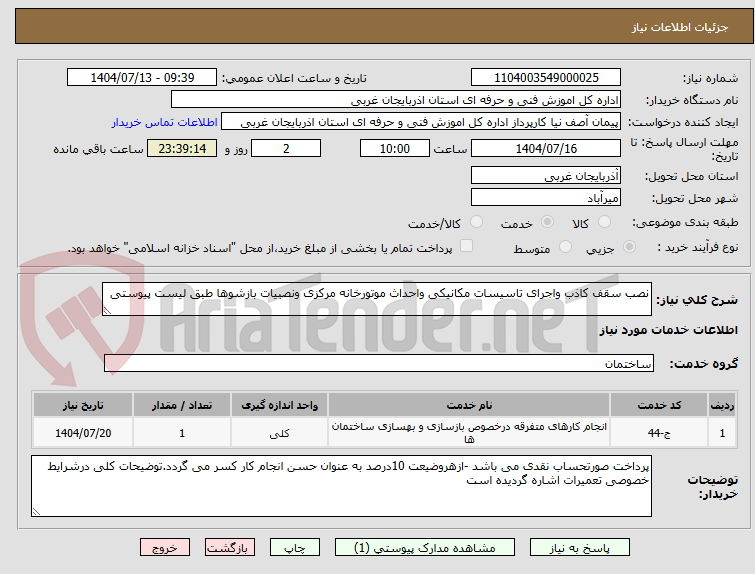Click the deadline hour field 10:00
The width and height of the screenshot is (755, 574).
click(x=395, y=148)
